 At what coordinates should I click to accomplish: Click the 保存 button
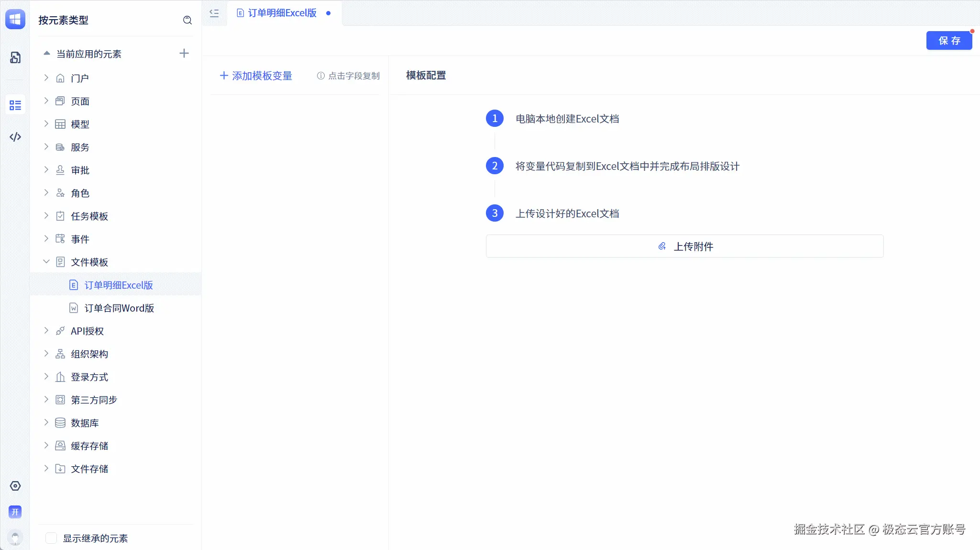coord(949,40)
